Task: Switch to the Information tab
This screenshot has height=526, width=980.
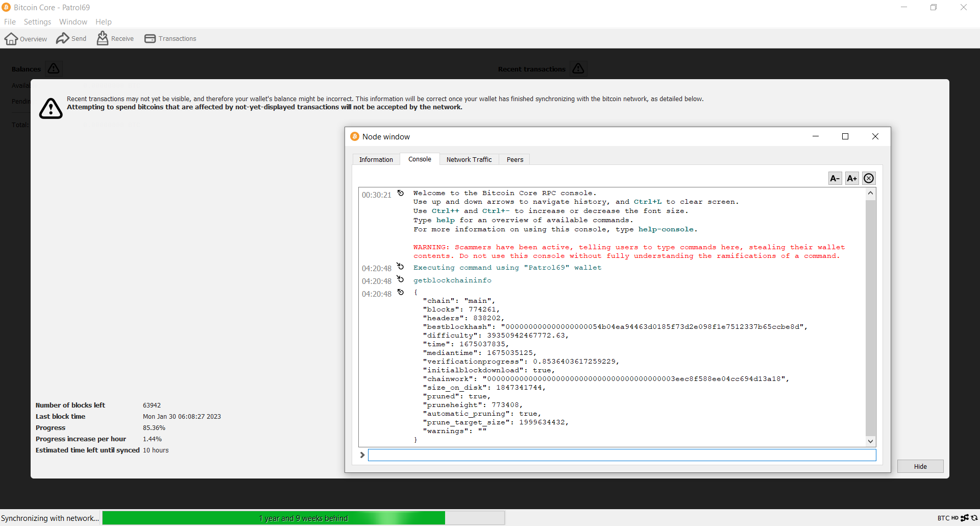Action: tap(376, 159)
